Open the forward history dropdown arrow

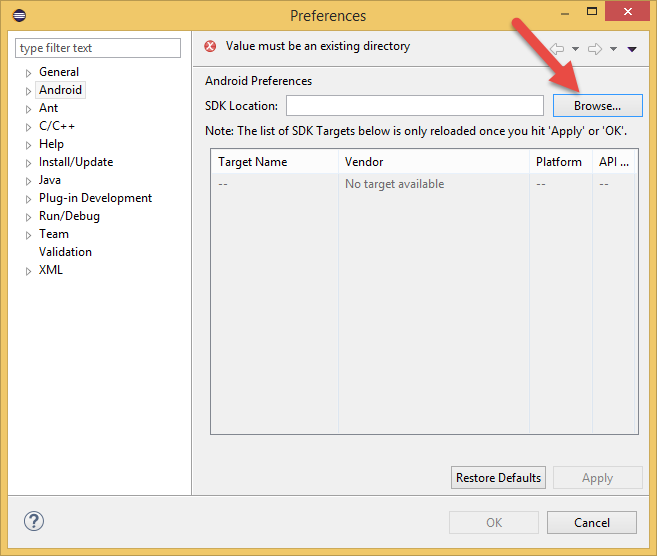[613, 48]
